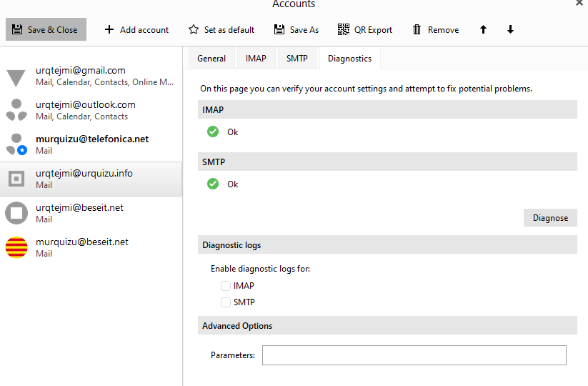Open the IMAP settings tab
Image resolution: width=588 pixels, height=386 pixels.
[x=256, y=59]
